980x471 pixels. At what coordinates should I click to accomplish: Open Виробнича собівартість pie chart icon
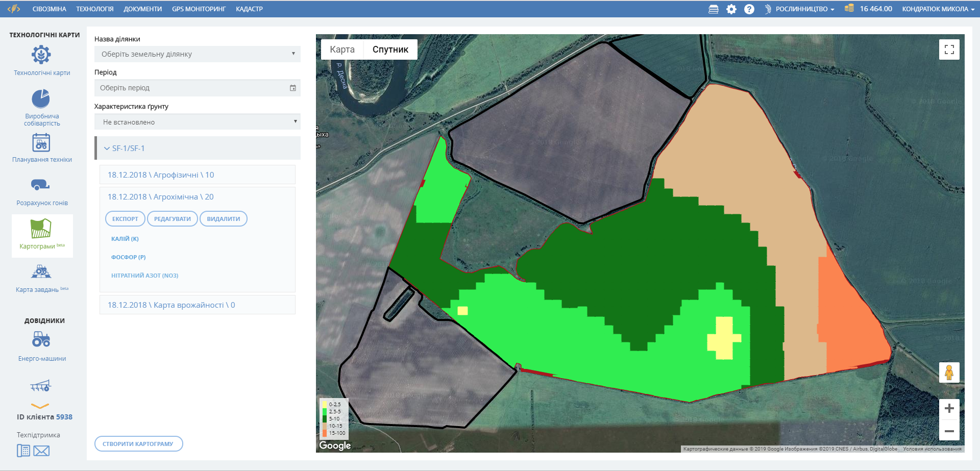[41, 98]
